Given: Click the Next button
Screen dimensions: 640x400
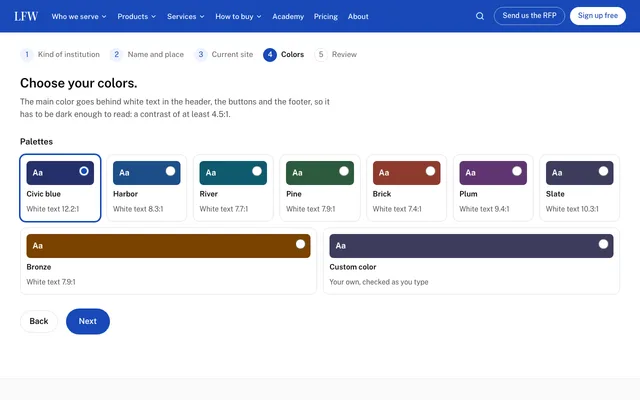Looking at the screenshot, I should [88, 321].
